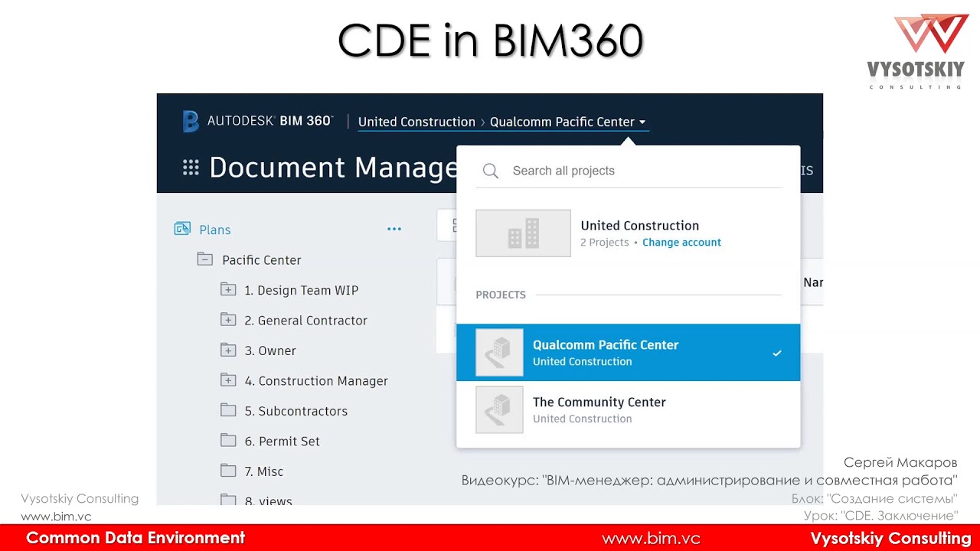Click the United Construction account name
Viewport: 980px width, 551px height.
639,225
